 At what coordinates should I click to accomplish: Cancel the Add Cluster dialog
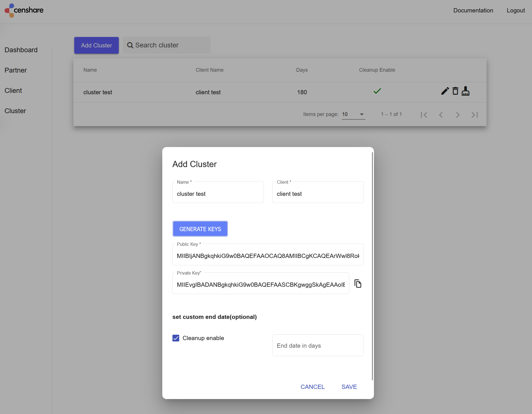coord(312,387)
